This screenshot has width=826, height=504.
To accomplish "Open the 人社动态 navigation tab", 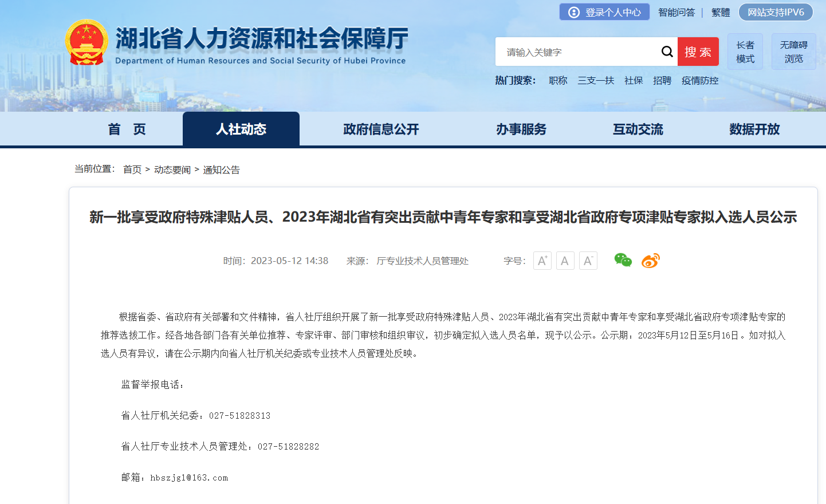I will [x=241, y=129].
